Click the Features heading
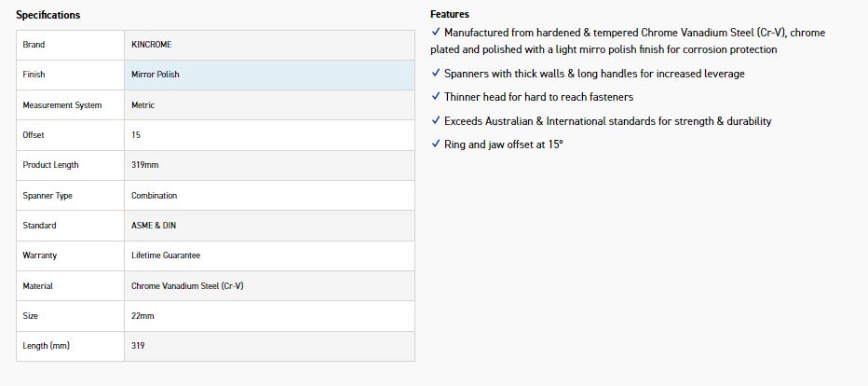Image resolution: width=868 pixels, height=386 pixels. tap(450, 14)
